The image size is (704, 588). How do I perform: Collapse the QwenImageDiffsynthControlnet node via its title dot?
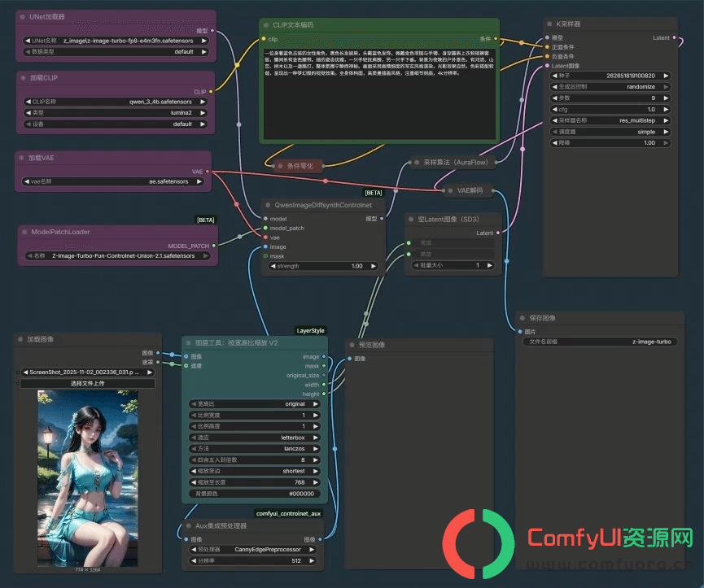[x=268, y=206]
